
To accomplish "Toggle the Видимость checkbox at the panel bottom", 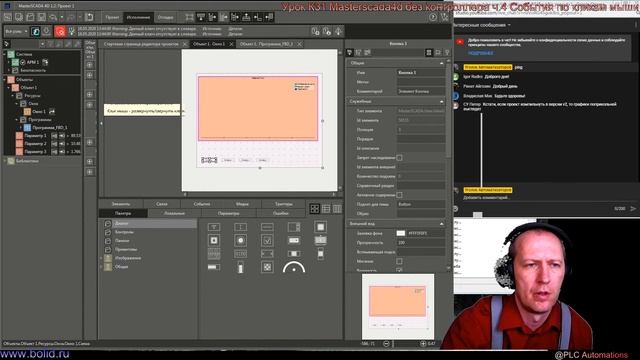I will click(x=399, y=270).
